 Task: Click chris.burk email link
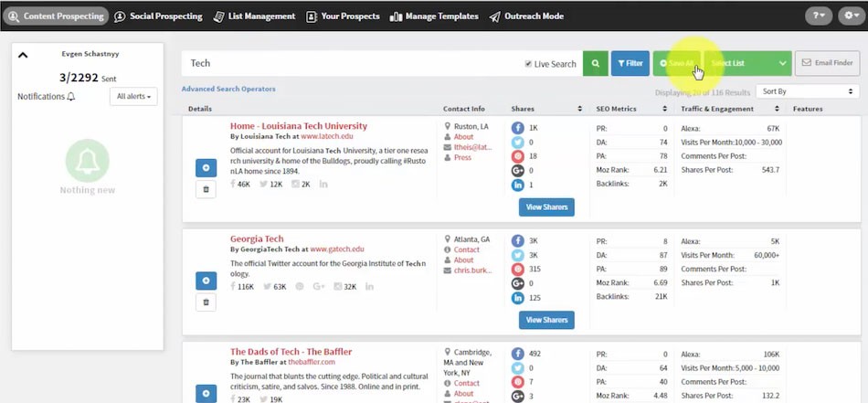tap(472, 270)
